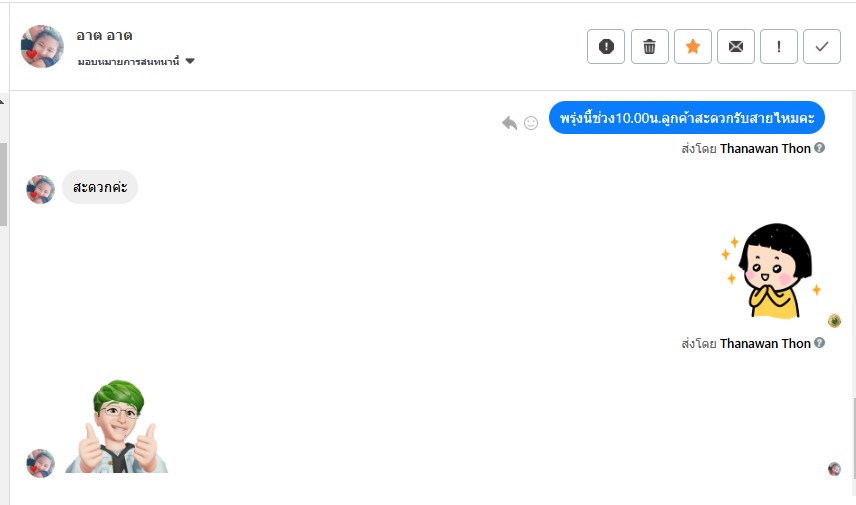Screen dimensions: 856x505
Task: Toggle the orange star follow-up button
Action: [x=692, y=46]
